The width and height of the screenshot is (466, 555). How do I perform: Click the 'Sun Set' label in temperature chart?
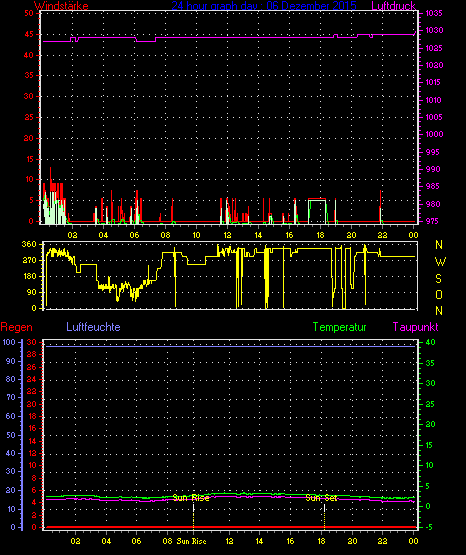(x=322, y=498)
